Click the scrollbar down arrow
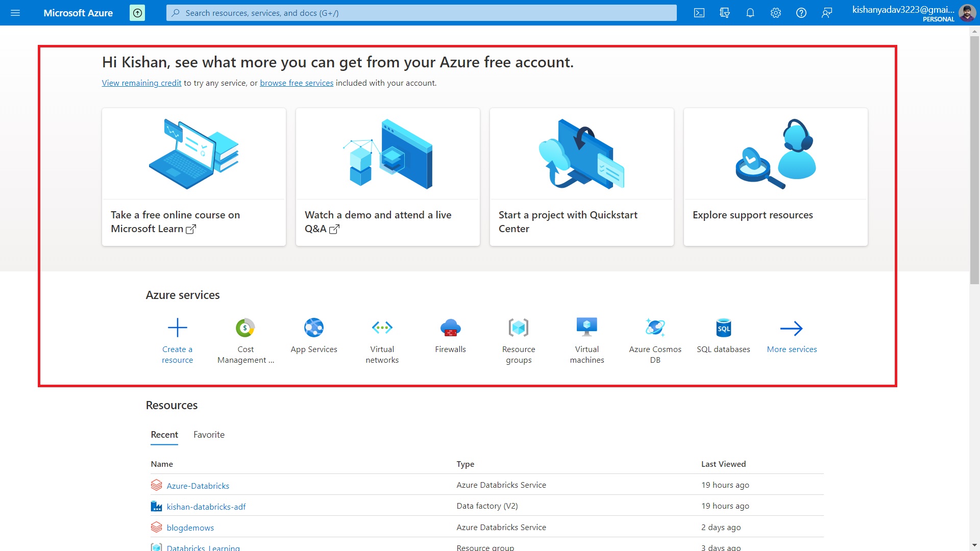Image resolution: width=980 pixels, height=551 pixels. pos(974,545)
